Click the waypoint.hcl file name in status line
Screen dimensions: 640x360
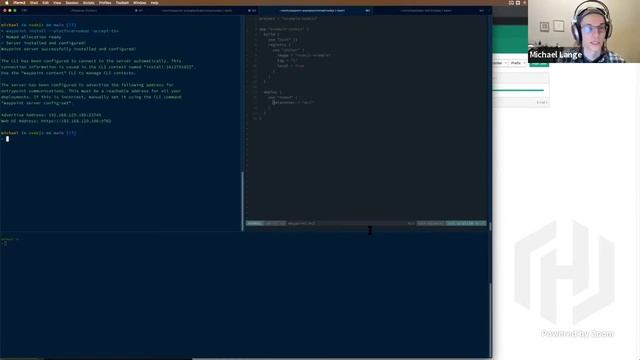302,223
